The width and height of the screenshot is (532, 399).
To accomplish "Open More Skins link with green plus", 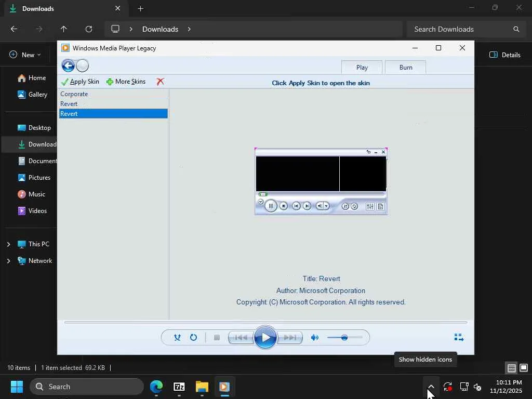I will click(x=126, y=82).
